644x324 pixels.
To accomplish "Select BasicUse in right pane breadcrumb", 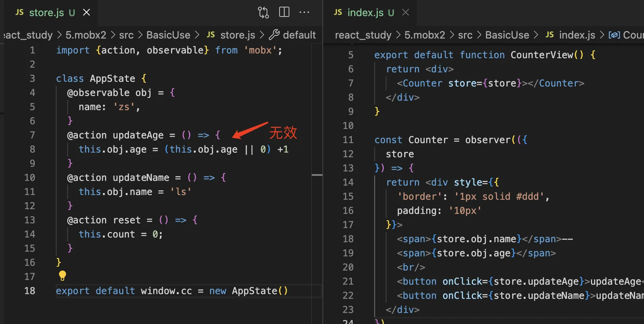I will [507, 35].
